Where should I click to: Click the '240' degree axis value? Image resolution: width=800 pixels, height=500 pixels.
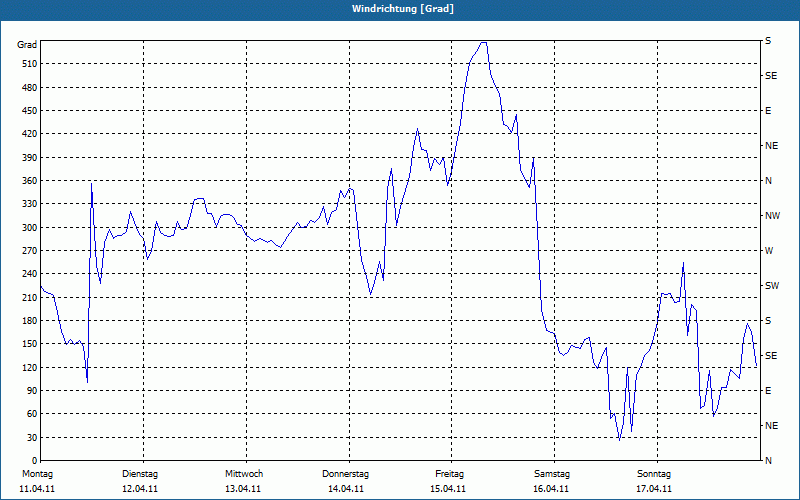tap(30, 274)
